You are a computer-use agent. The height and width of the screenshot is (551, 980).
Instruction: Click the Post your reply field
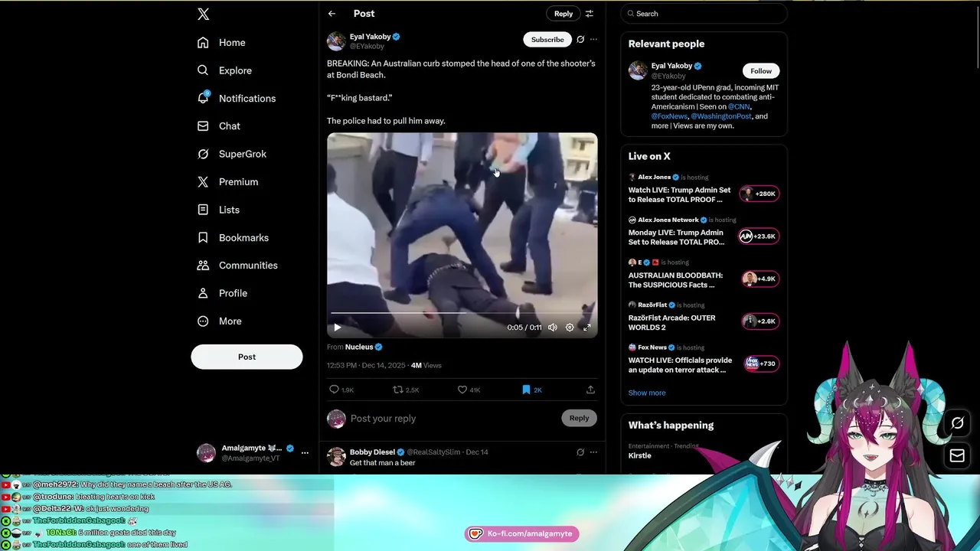click(453, 419)
